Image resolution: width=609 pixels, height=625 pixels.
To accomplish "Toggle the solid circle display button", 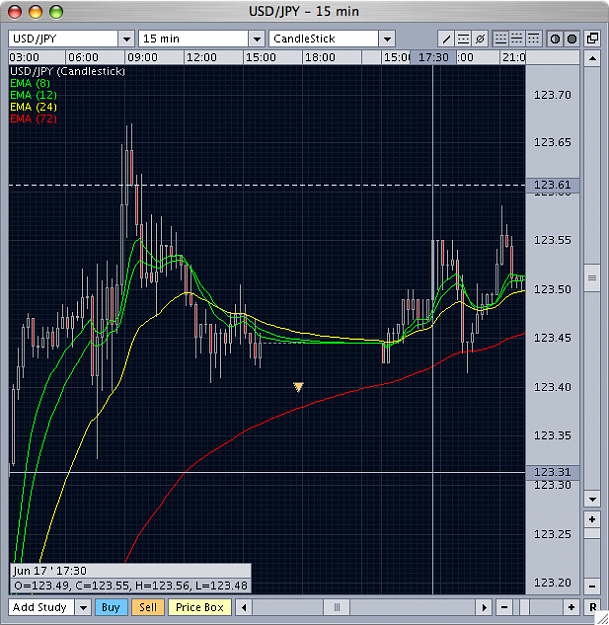I will [572, 39].
